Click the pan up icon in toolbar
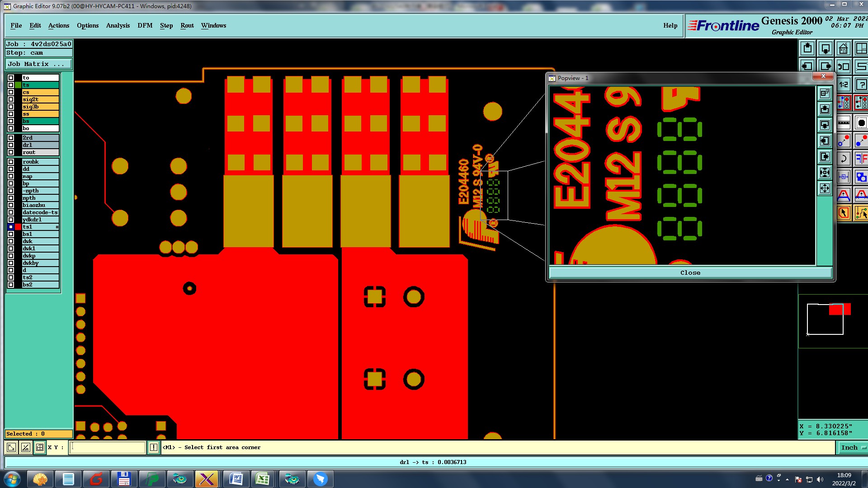 807,48
